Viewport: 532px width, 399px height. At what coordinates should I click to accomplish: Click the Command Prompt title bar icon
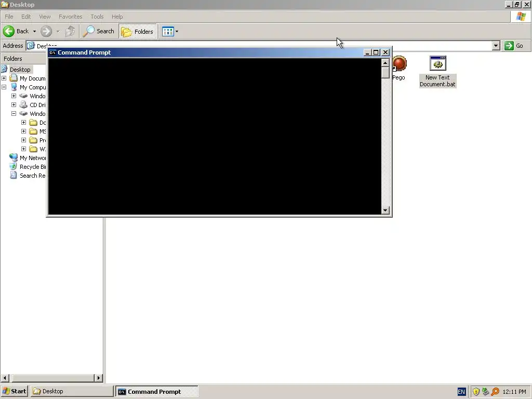pos(52,52)
